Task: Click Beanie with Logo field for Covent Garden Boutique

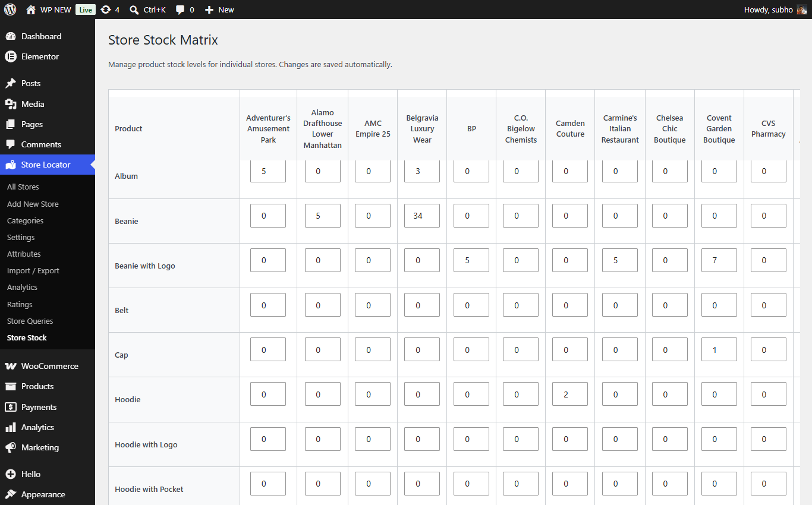Action: 719,260
